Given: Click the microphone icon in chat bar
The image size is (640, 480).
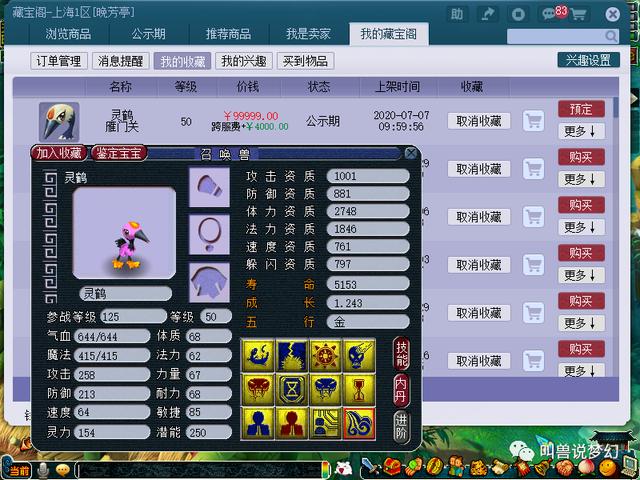Looking at the screenshot, I should pos(42,471).
